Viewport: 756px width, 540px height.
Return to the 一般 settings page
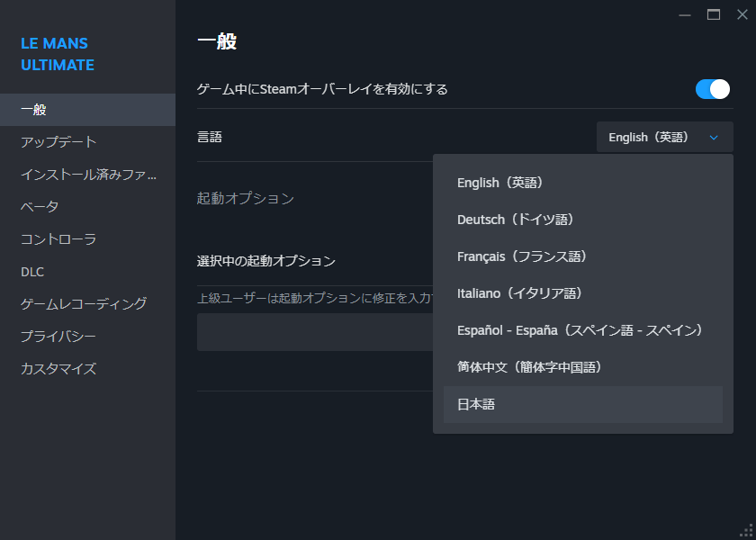(x=34, y=109)
